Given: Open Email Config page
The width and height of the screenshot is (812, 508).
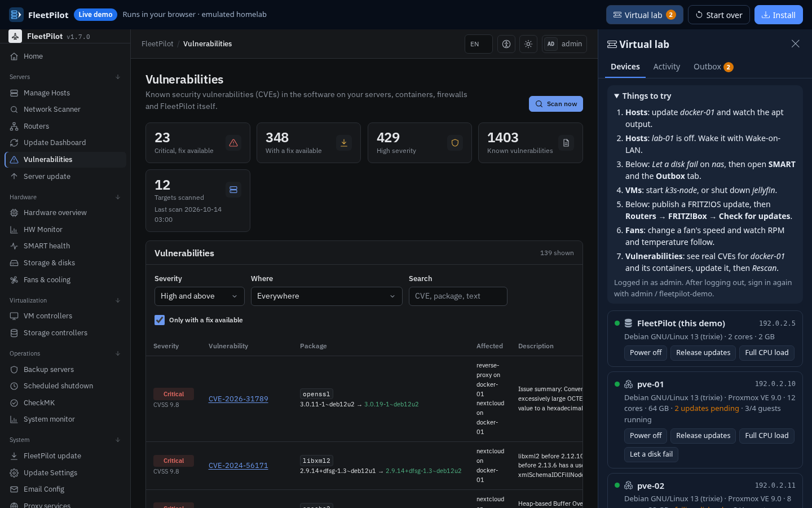Looking at the screenshot, I should click(x=65, y=489).
